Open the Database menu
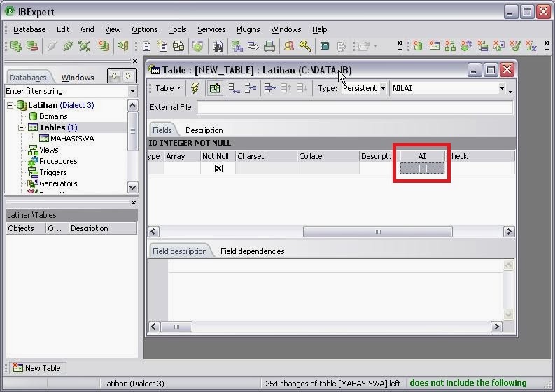 [x=29, y=29]
